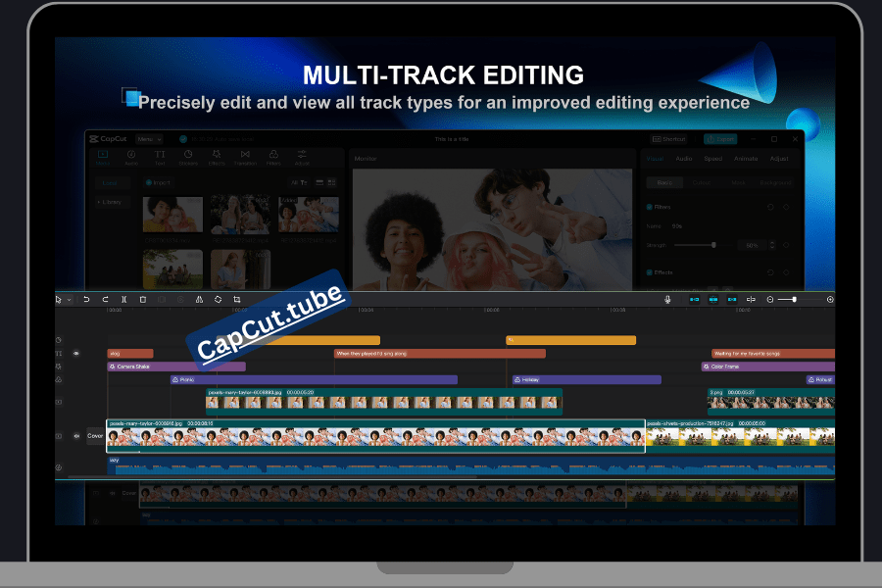Select the 'vlog' text clip
Screen dimensions: 882x588
coord(130,354)
